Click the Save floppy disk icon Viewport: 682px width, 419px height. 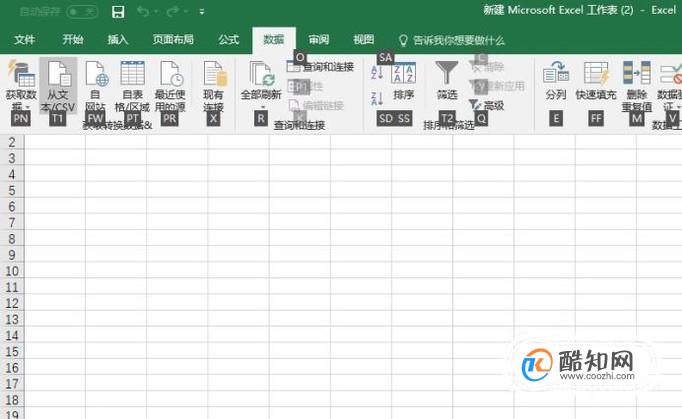[x=118, y=11]
